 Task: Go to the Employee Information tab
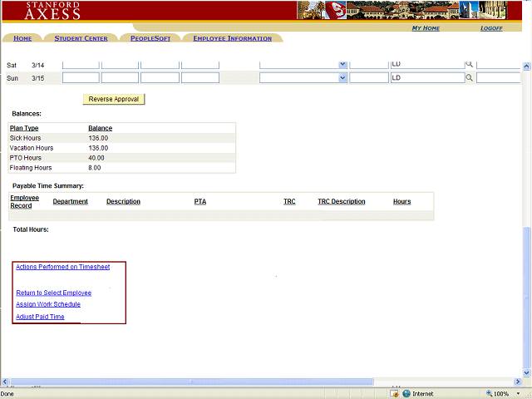(232, 38)
